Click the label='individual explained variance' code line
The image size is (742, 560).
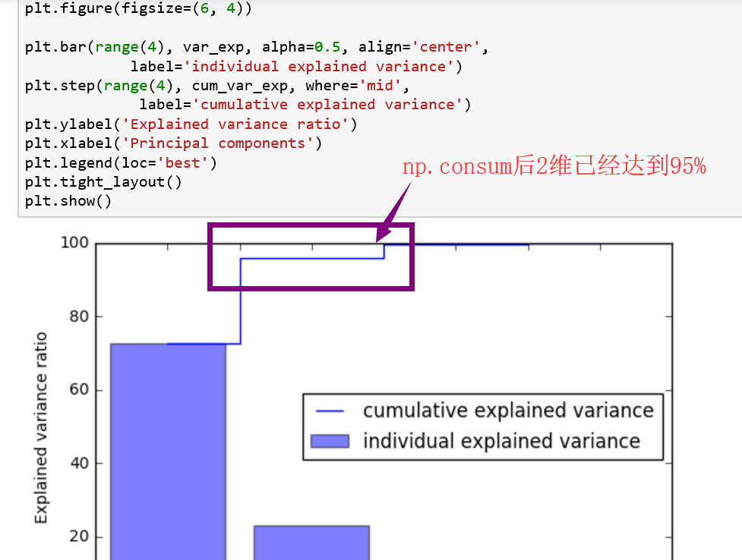click(x=296, y=67)
